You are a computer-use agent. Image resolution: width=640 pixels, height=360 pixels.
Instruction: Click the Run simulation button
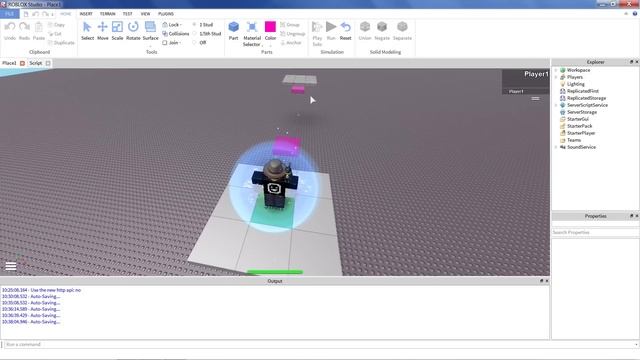(x=331, y=31)
